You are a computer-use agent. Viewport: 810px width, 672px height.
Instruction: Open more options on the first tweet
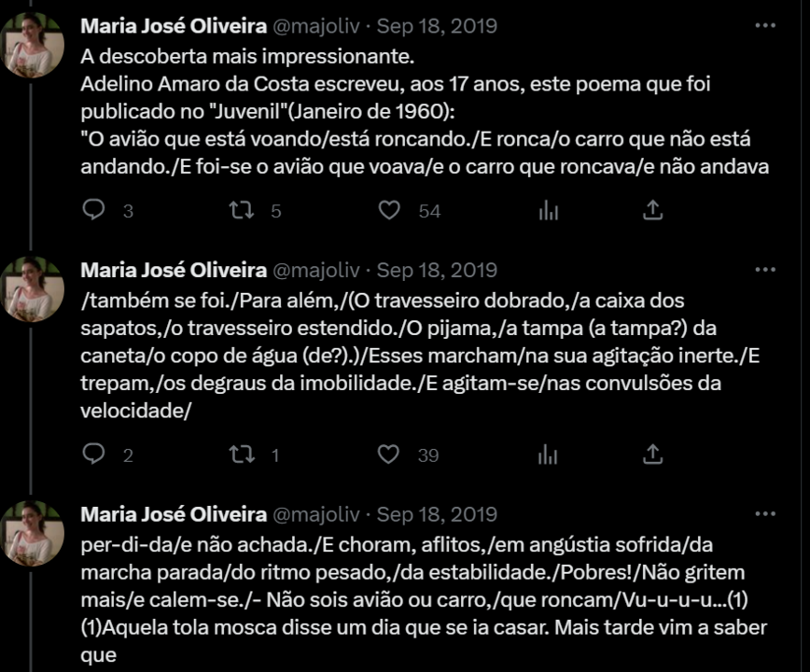(764, 25)
